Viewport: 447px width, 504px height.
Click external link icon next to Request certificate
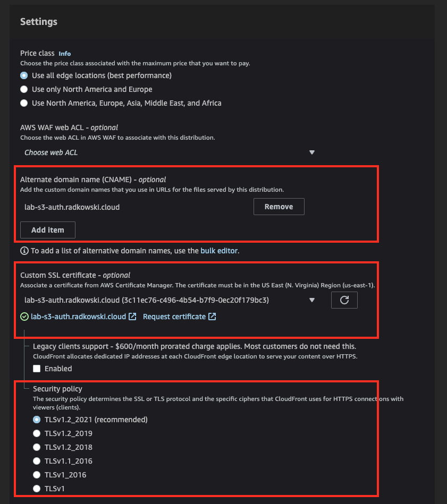coord(212,317)
